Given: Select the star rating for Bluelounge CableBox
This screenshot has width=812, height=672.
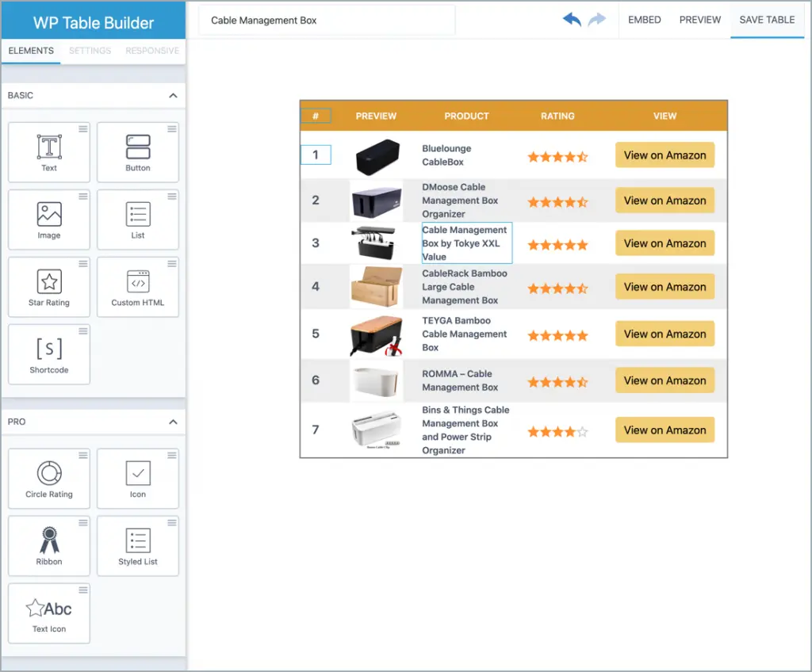Looking at the screenshot, I should [557, 156].
